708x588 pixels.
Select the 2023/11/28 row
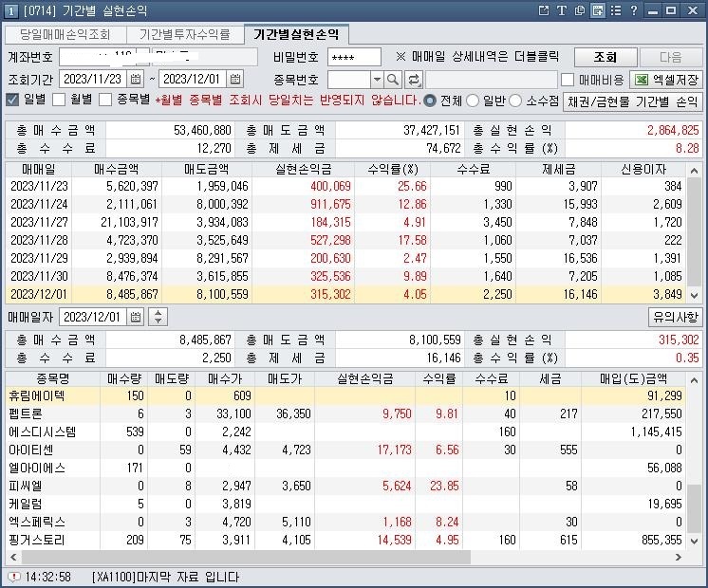[345, 240]
